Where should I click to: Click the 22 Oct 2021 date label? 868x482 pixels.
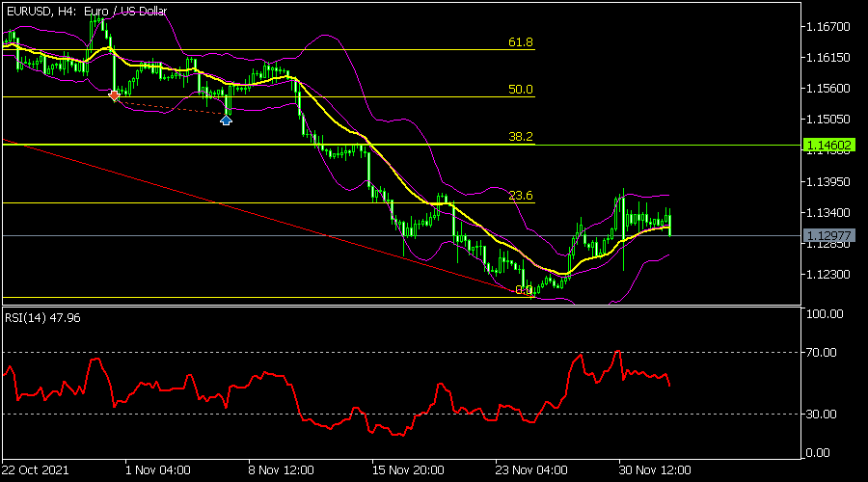click(35, 470)
